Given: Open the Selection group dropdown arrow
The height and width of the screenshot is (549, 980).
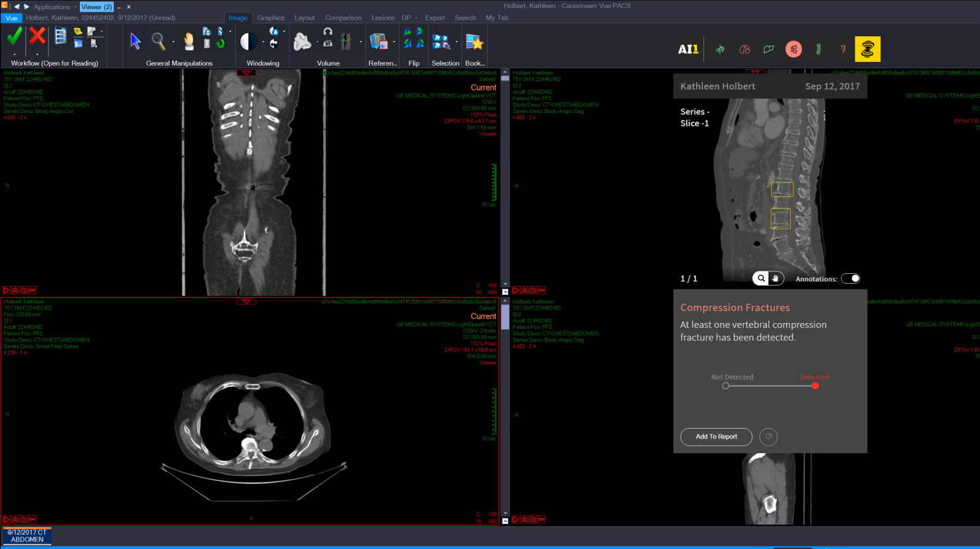Looking at the screenshot, I should click(x=457, y=42).
